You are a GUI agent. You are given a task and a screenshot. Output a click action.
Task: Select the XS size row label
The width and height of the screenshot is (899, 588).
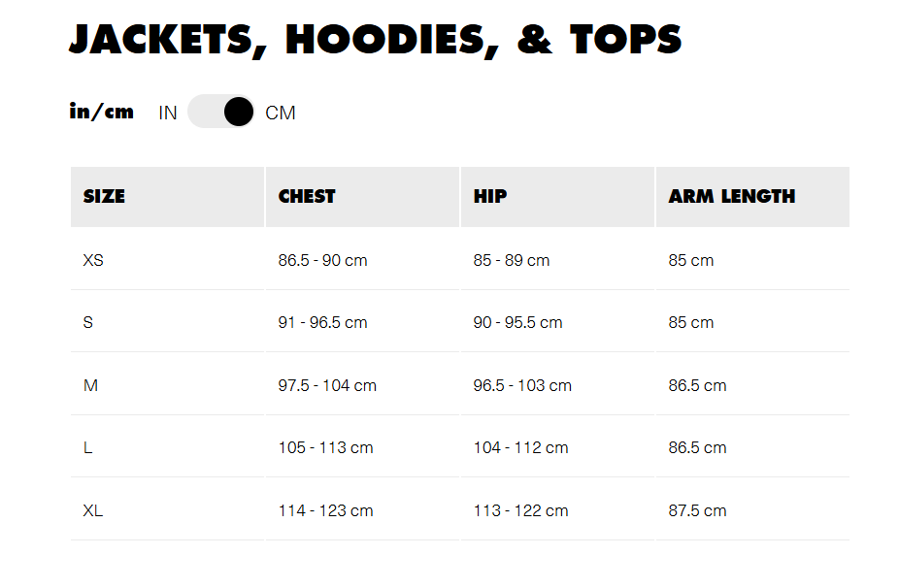(x=93, y=260)
